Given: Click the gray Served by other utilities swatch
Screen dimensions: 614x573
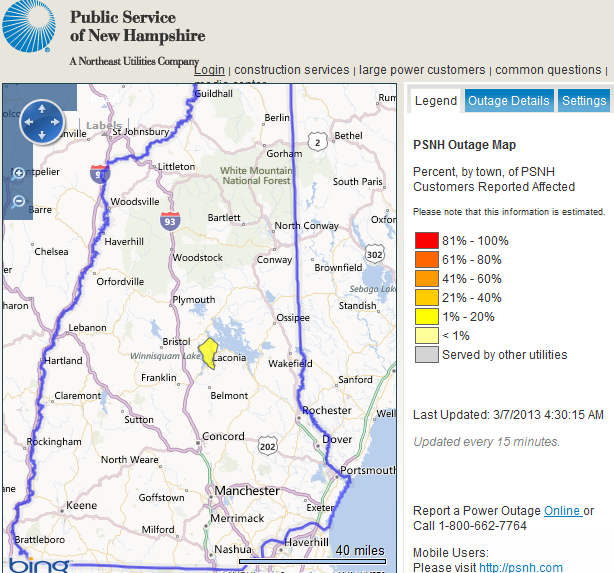Looking at the screenshot, I should [x=426, y=354].
